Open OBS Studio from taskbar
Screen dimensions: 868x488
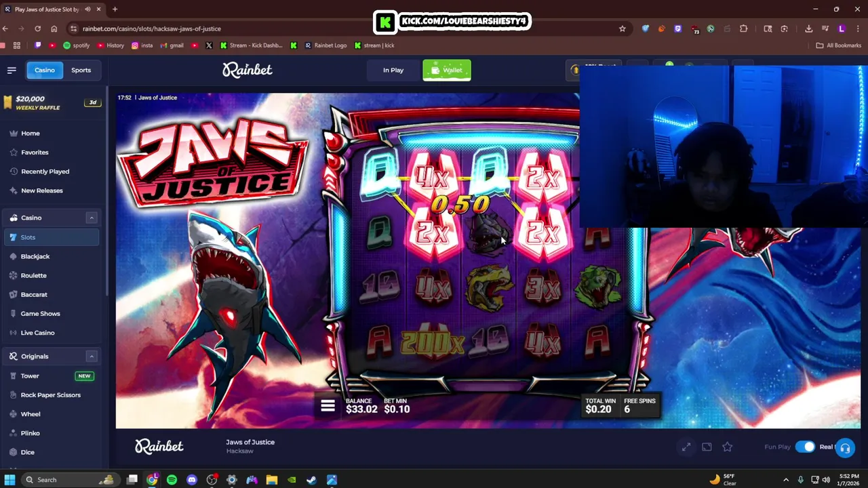[x=212, y=480]
